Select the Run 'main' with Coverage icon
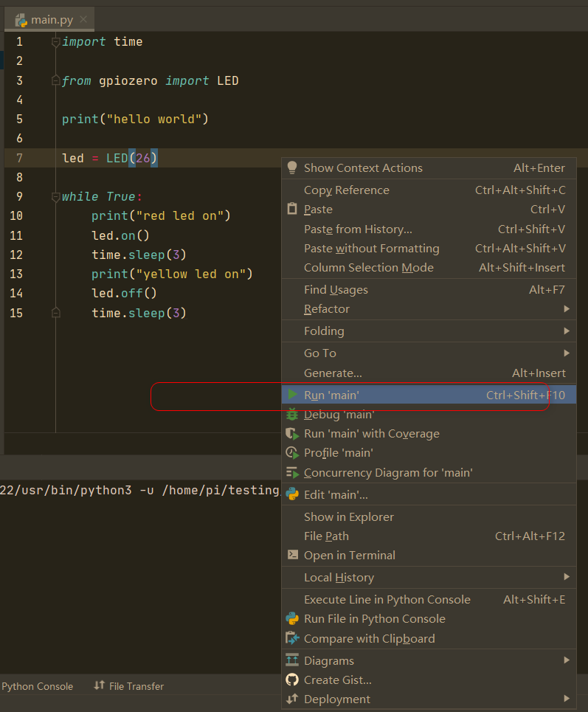This screenshot has height=712, width=588. coord(293,433)
